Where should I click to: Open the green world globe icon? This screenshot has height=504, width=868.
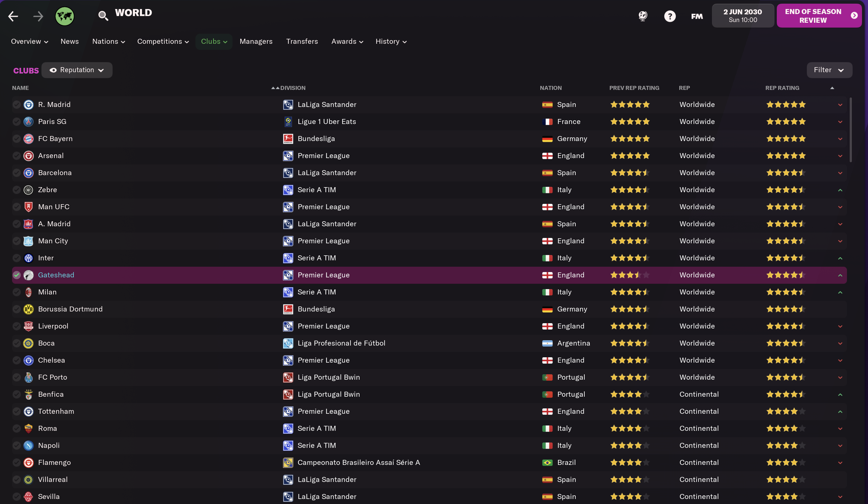tap(65, 16)
